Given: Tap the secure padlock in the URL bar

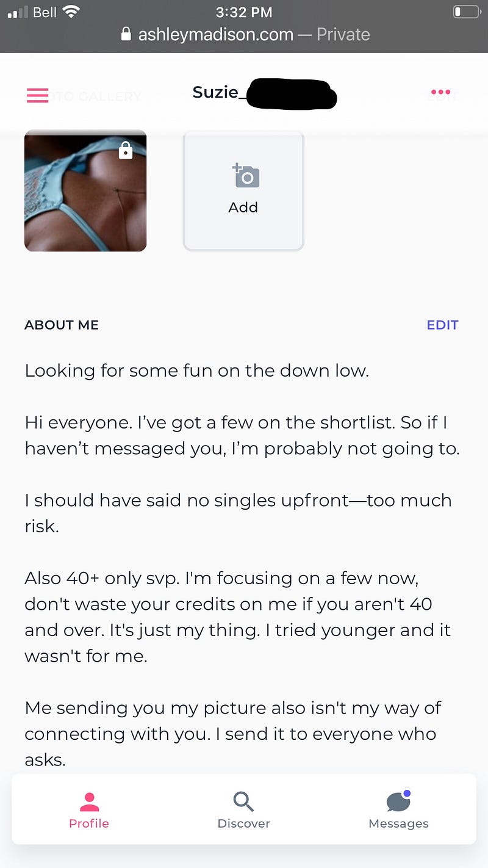Looking at the screenshot, I should coord(126,34).
